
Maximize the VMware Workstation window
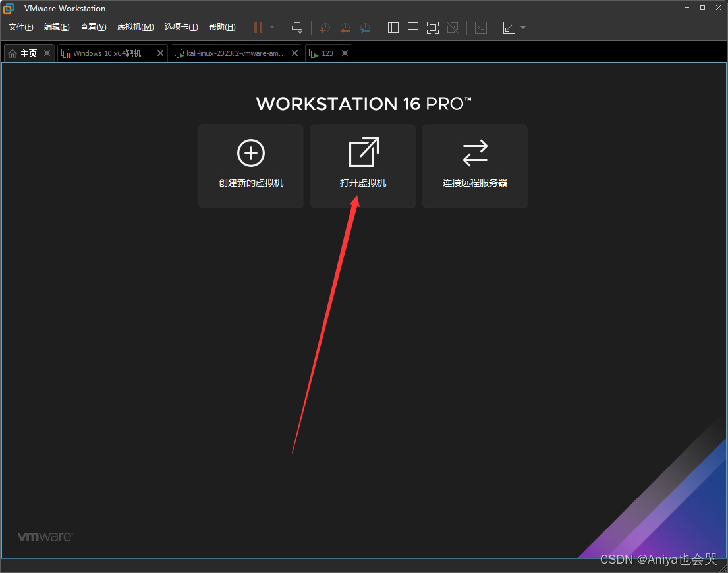tap(702, 8)
